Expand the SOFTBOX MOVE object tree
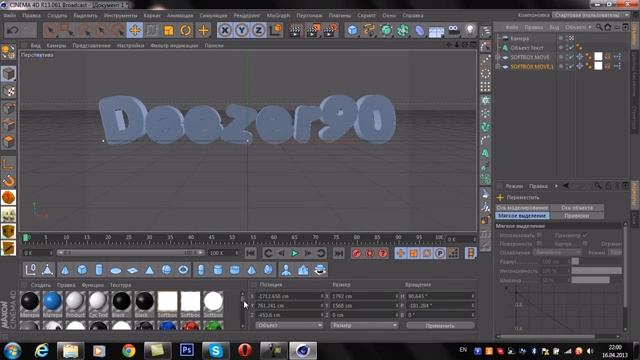This screenshot has height=360, width=640. click(x=498, y=57)
